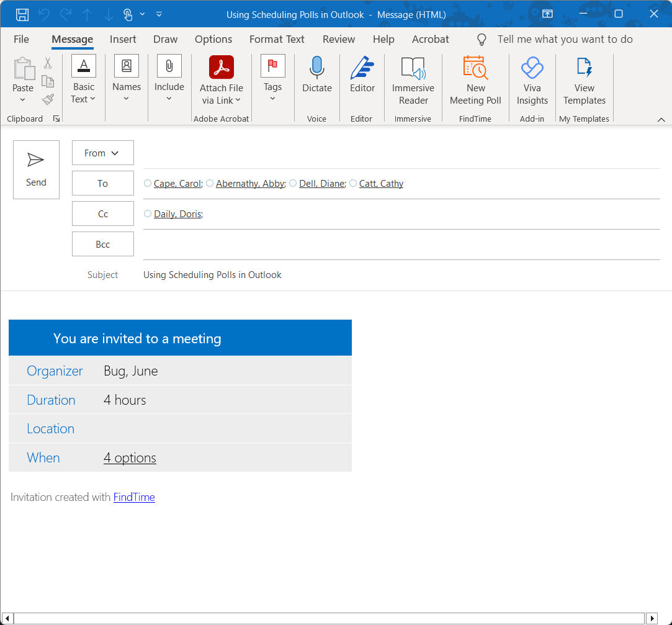Click the horizontal scrollbar right arrow
The image size is (672, 625).
tap(652, 619)
